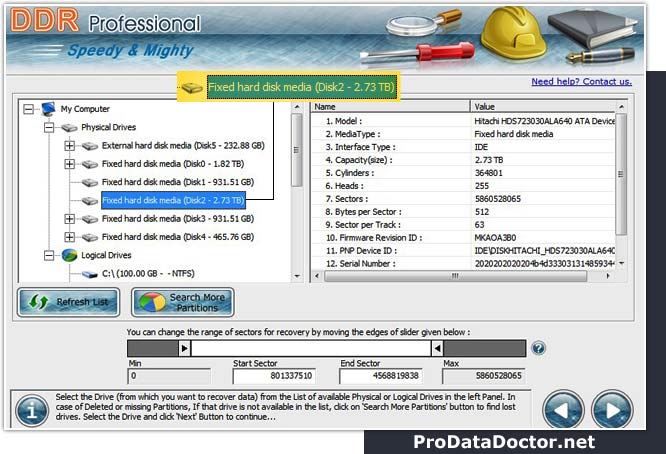
Task: Click the Physical Drives label
Action: (x=109, y=127)
